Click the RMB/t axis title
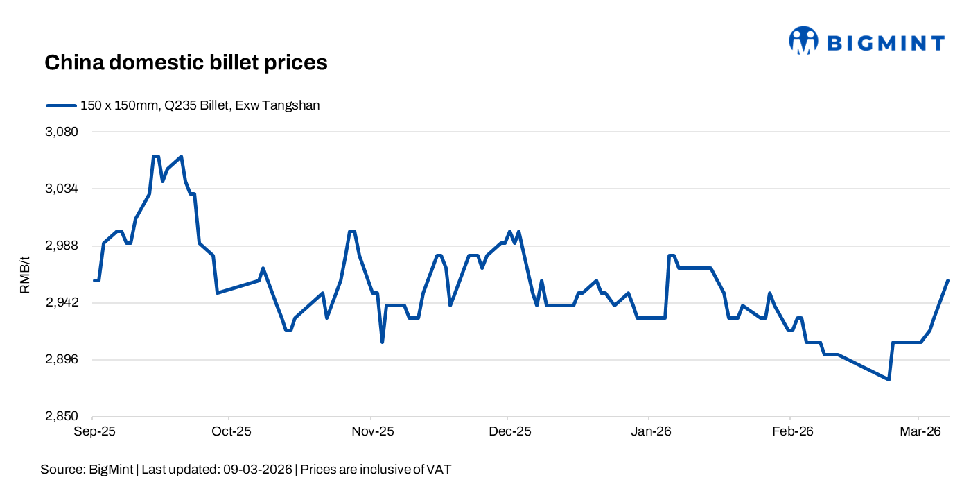This screenshot has width=980, height=491. coord(25,274)
